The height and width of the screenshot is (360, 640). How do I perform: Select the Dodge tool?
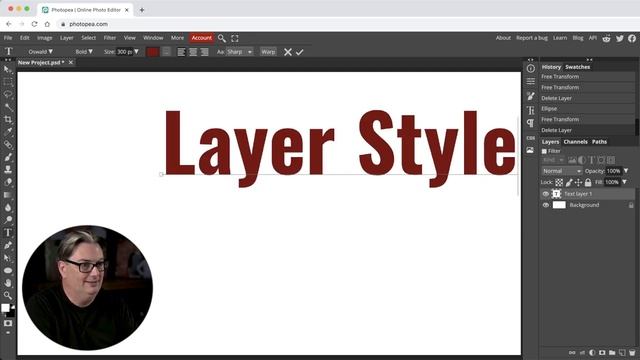click(x=8, y=220)
